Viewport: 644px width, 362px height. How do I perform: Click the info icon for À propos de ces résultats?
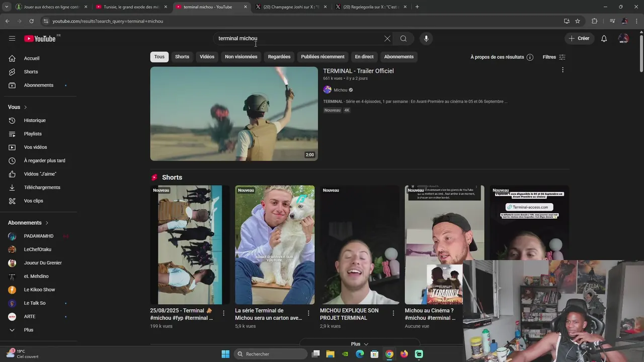point(530,57)
